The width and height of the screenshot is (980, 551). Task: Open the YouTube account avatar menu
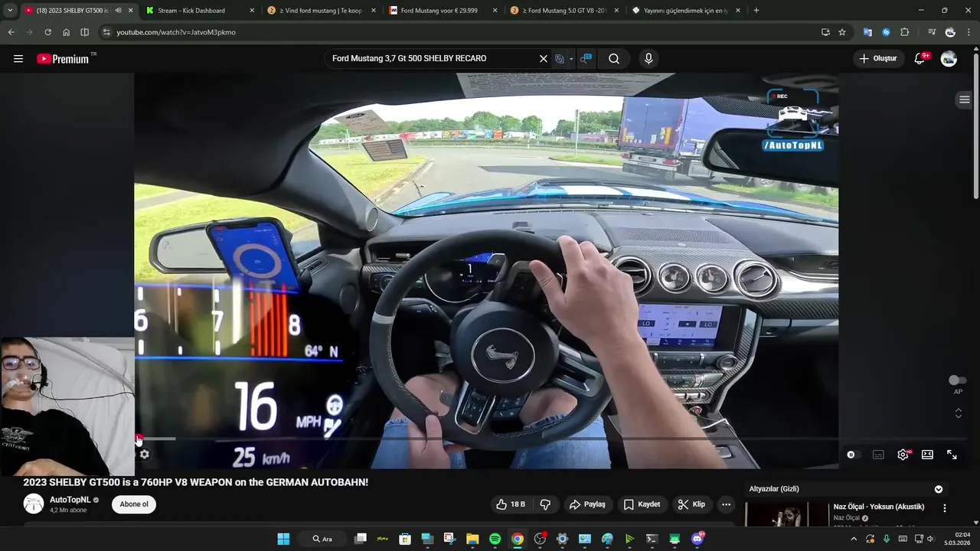[949, 59]
